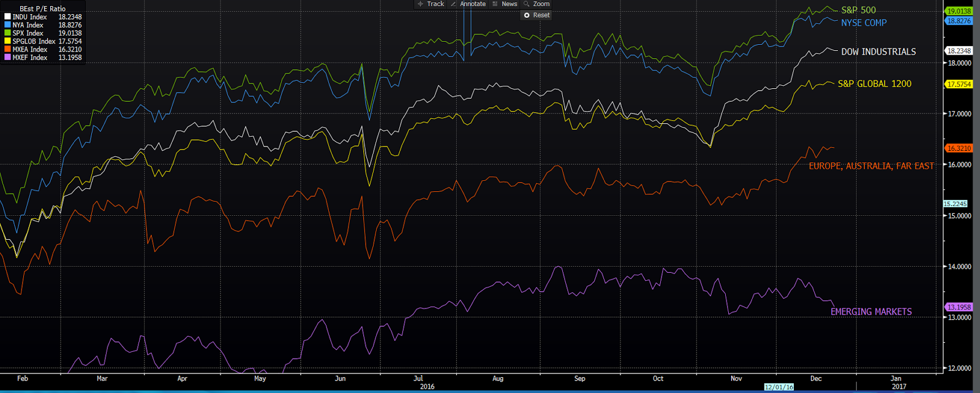Click the Track crosshair icon
The height and width of the screenshot is (393, 980).
[x=420, y=4]
